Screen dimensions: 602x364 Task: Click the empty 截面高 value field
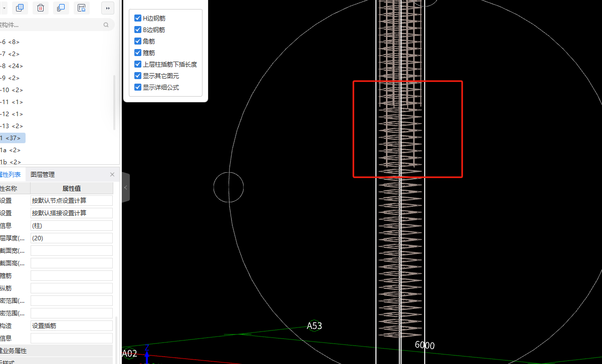[72, 263]
